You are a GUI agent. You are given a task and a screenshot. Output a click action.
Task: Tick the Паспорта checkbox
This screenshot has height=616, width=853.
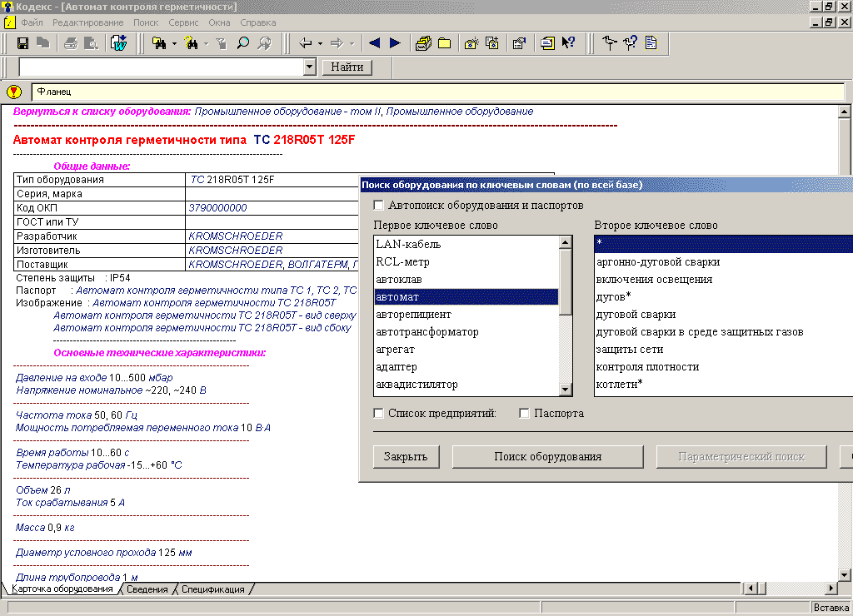525,414
